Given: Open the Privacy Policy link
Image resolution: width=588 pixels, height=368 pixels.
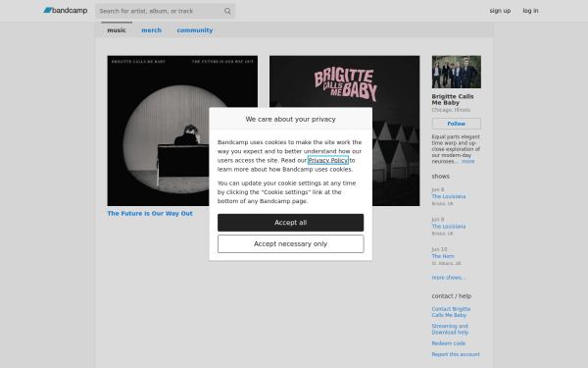Looking at the screenshot, I should pos(327,160).
